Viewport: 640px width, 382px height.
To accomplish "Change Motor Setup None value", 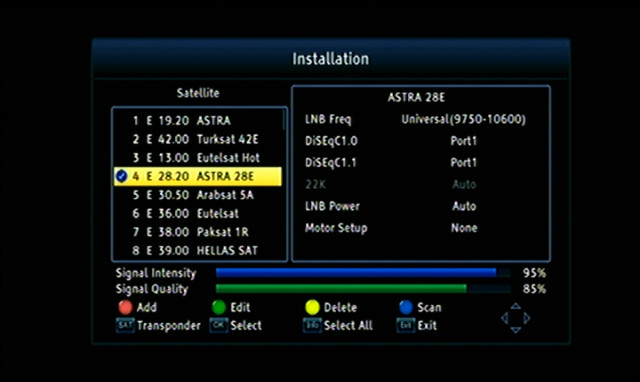I will tap(464, 228).
